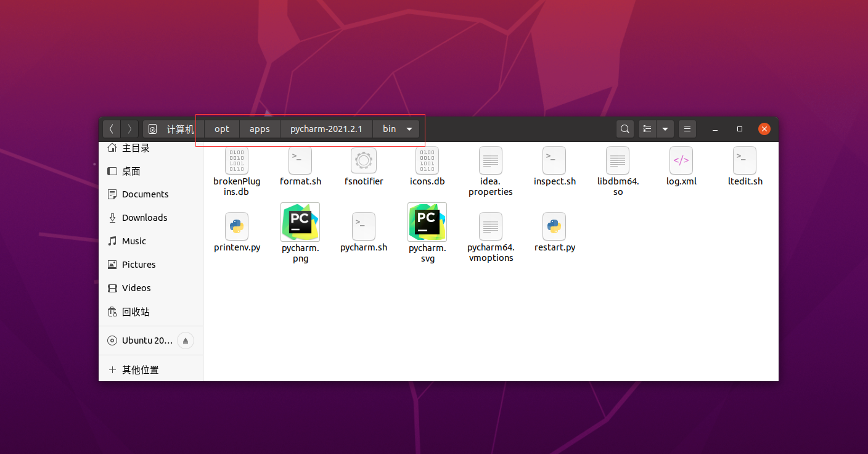Select the pycharm.svg image thumbnail
This screenshot has height=454, width=868.
[x=427, y=221]
